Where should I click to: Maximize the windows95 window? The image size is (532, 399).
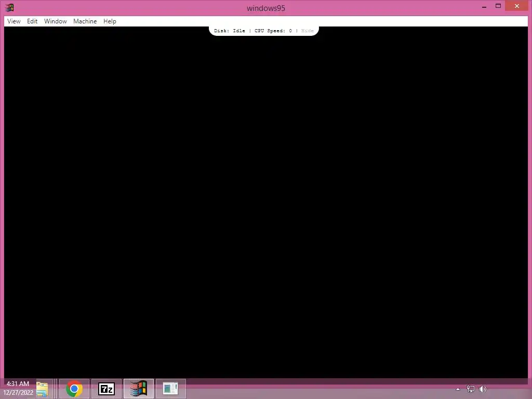[x=498, y=6]
